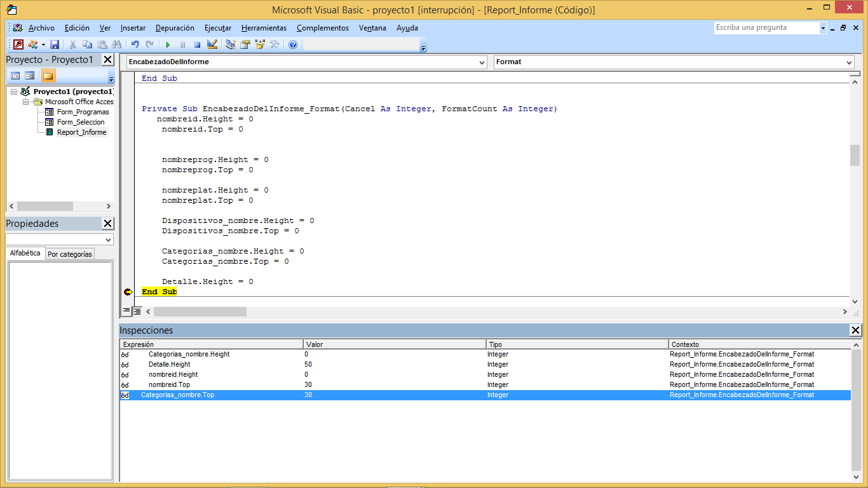Collapse the Microsoft Office Access folder node
868x488 pixels.
(26, 102)
